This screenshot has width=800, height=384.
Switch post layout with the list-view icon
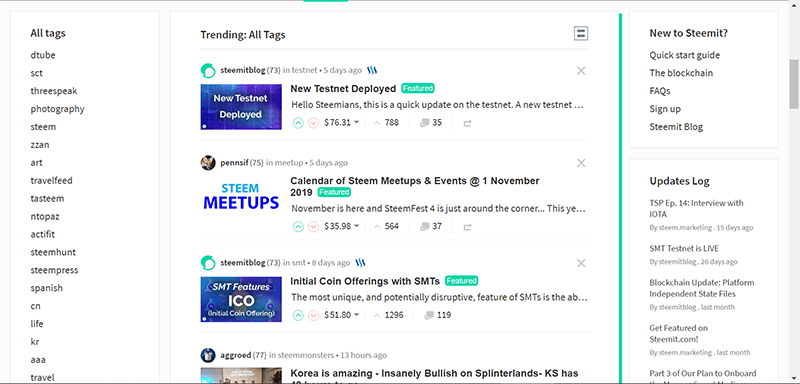(x=581, y=34)
